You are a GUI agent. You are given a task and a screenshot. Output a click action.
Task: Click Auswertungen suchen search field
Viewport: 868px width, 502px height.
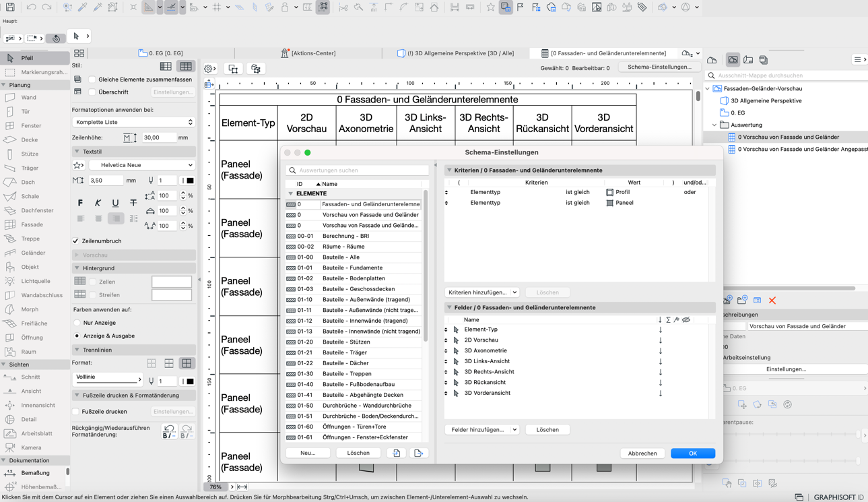tap(357, 170)
